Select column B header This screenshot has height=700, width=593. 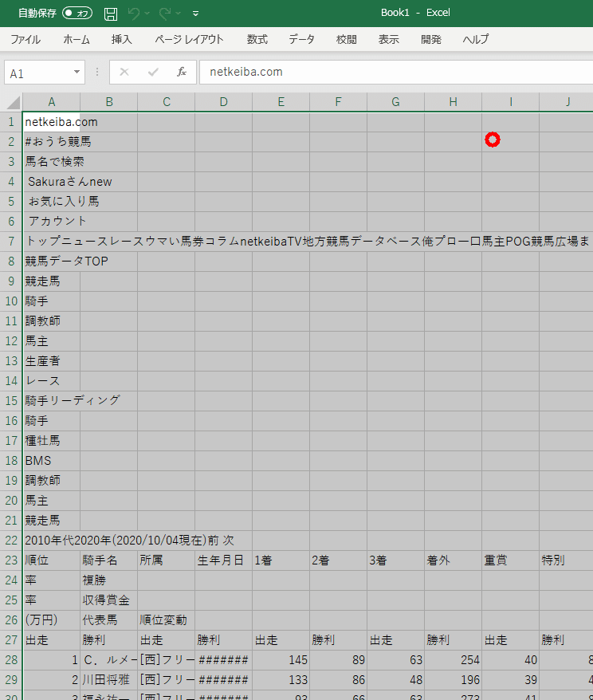pyautogui.click(x=109, y=102)
